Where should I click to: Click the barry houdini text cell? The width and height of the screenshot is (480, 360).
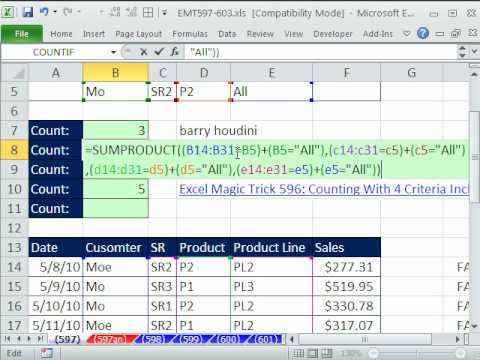pyautogui.click(x=218, y=130)
